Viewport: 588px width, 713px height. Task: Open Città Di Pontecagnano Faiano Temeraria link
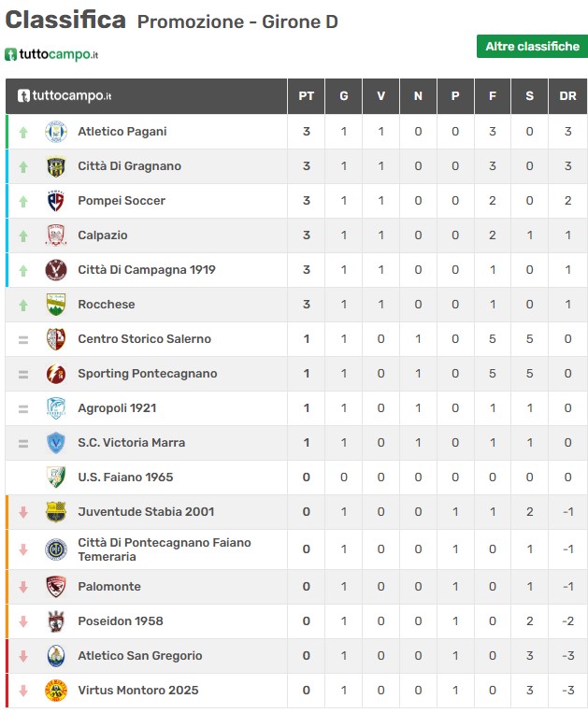[x=165, y=549]
